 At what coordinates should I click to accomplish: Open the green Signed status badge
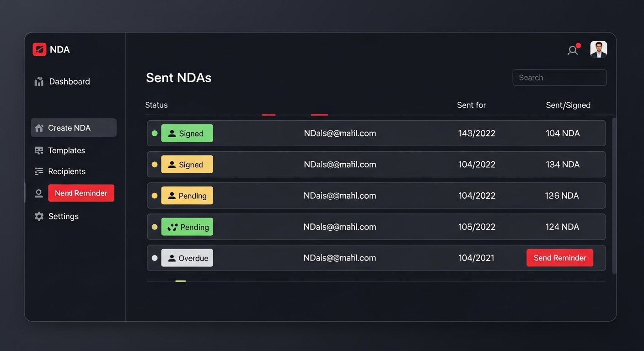[x=187, y=133]
